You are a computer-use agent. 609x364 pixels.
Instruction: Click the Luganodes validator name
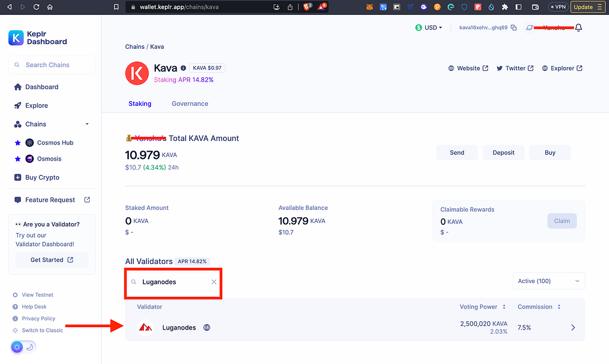[x=179, y=328]
